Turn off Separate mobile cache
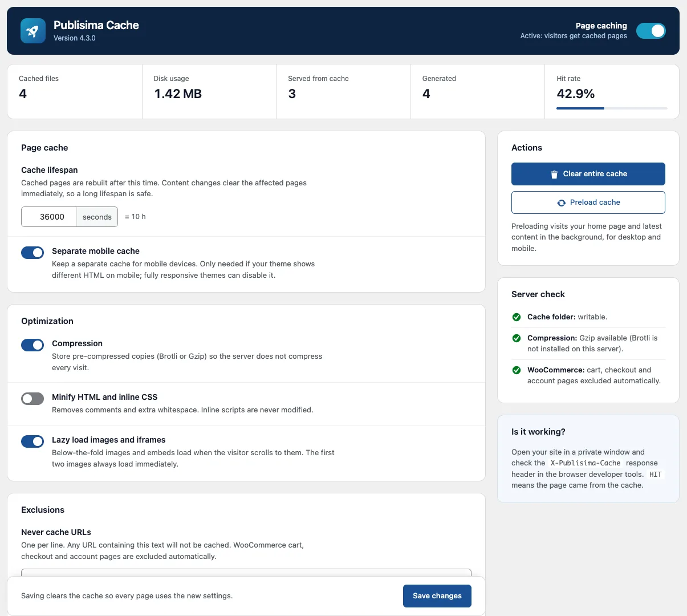 [32, 253]
